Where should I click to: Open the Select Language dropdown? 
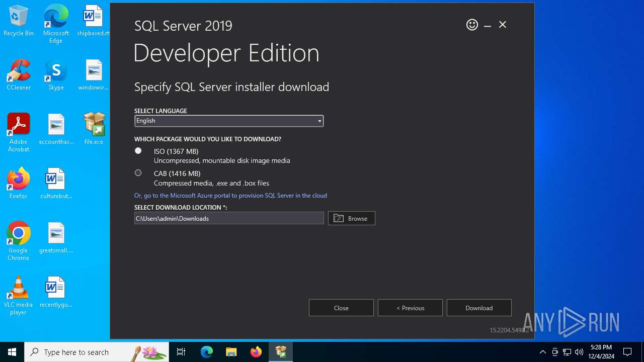pyautogui.click(x=229, y=121)
